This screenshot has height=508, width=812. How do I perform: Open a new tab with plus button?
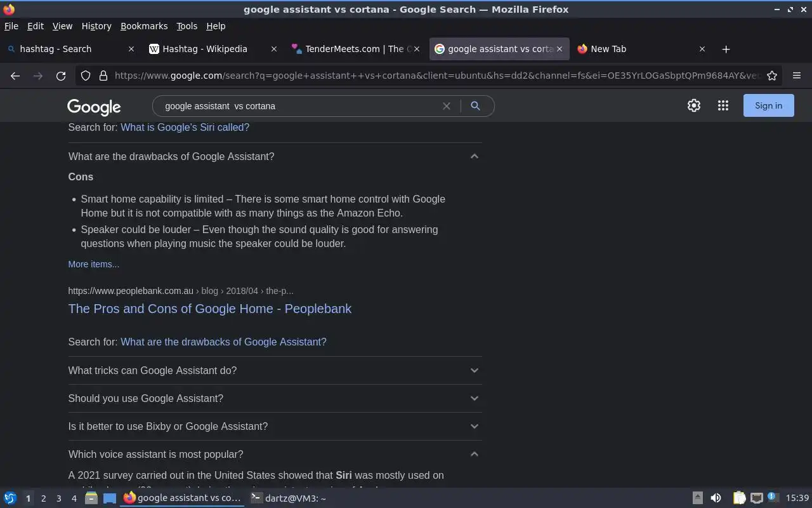[726, 49]
